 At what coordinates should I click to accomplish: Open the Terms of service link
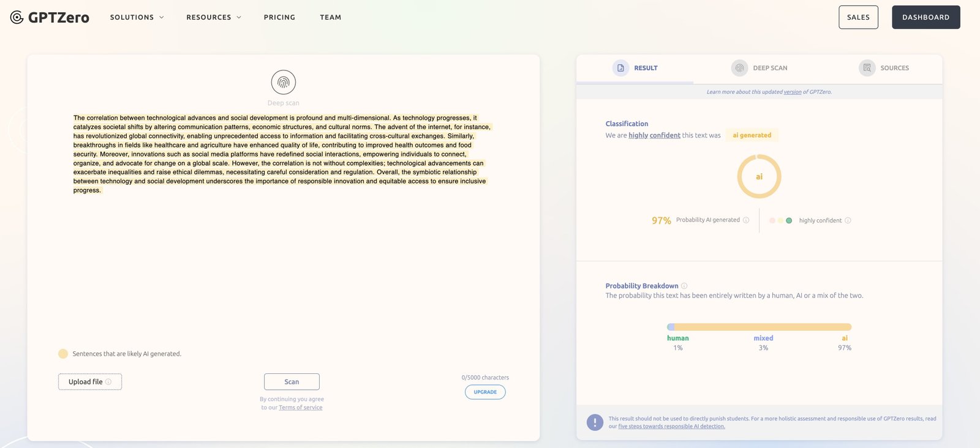point(300,408)
